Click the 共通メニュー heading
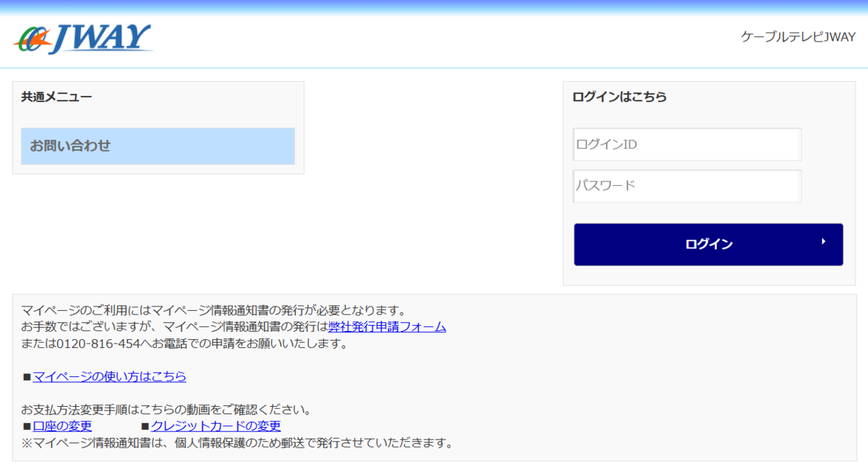This screenshot has width=868, height=473. coord(56,97)
